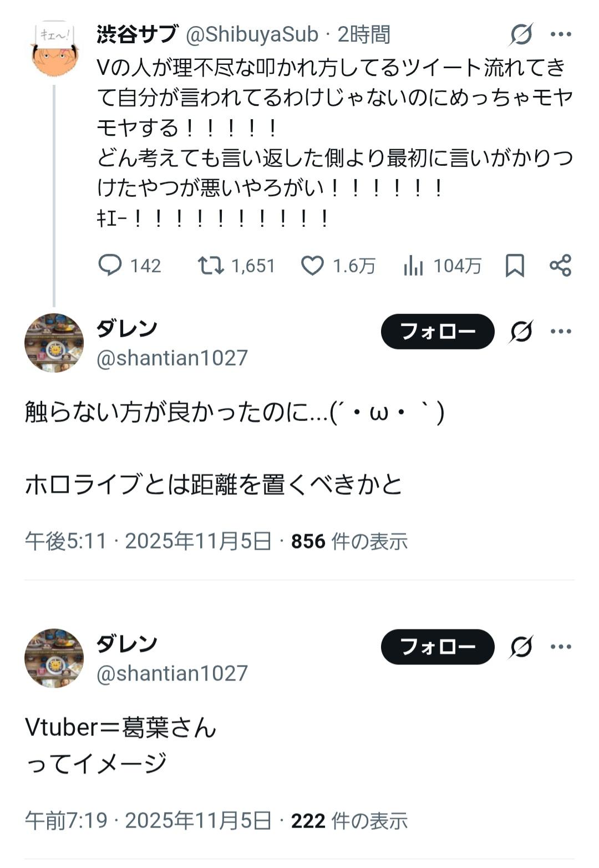Tap Grok icon on the Vtuber＝葛葉さん tweet

[x=521, y=647]
